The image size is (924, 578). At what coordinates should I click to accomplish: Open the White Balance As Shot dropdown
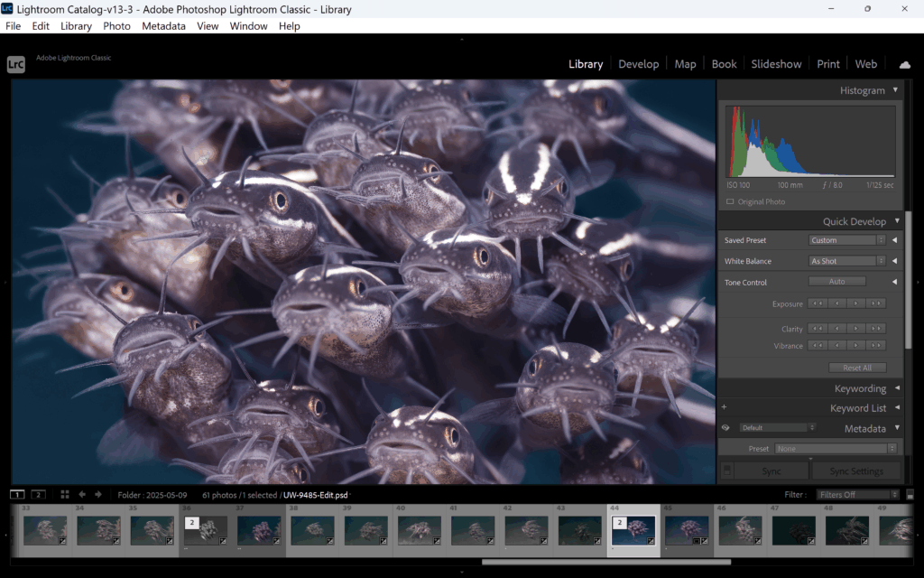point(846,261)
